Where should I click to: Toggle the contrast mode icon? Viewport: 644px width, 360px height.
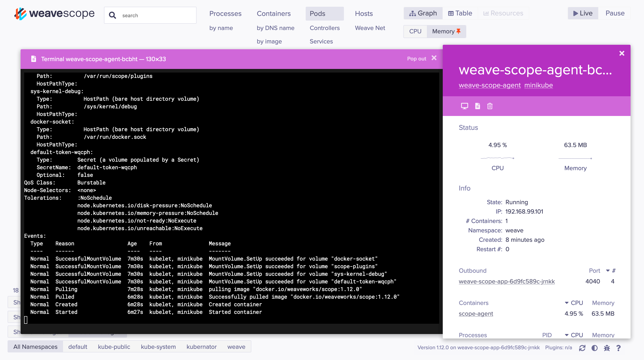tap(595, 348)
